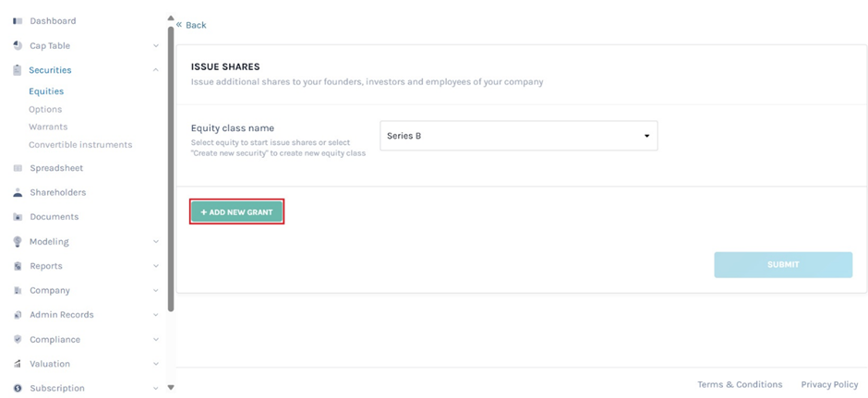Viewport: 868px width, 398px height.
Task: Expand the Reports menu chevron
Action: (155, 266)
